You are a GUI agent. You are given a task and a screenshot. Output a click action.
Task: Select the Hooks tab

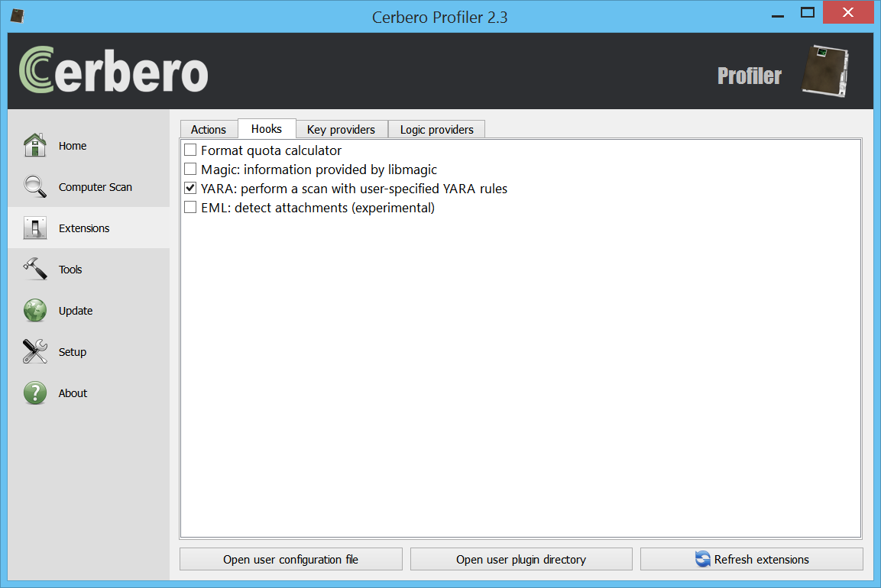pos(267,128)
